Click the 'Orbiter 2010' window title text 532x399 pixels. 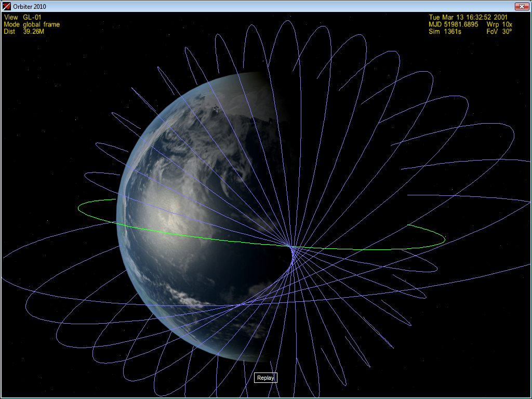click(30, 6)
